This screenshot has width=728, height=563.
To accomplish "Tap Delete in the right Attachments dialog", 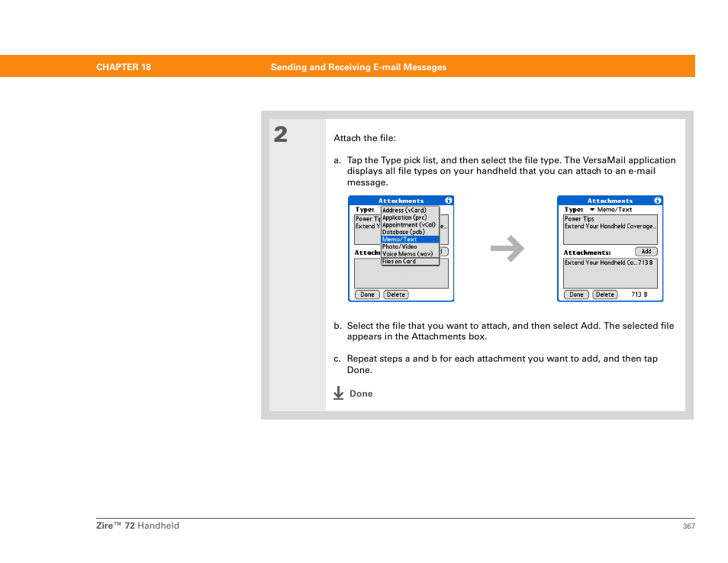I will click(605, 294).
